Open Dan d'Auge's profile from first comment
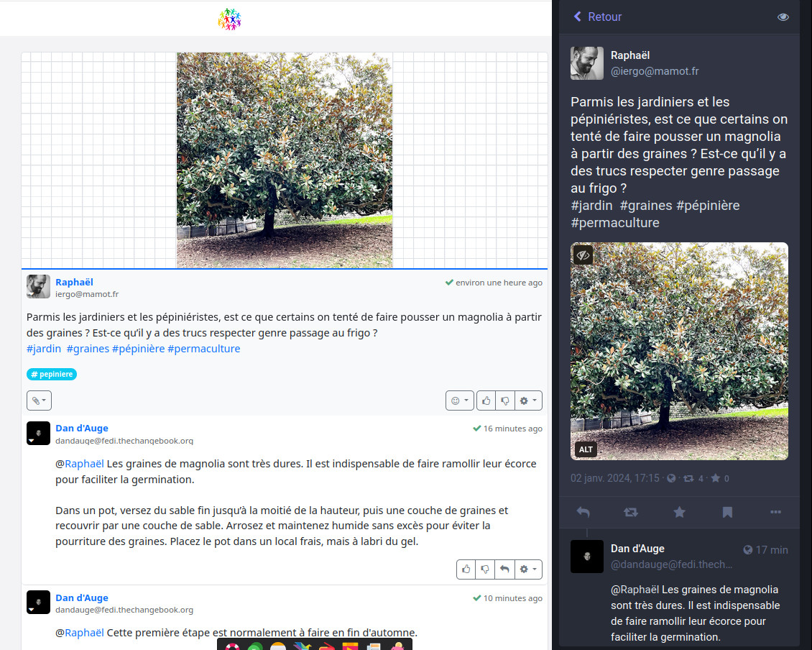The width and height of the screenshot is (812, 650). point(82,429)
